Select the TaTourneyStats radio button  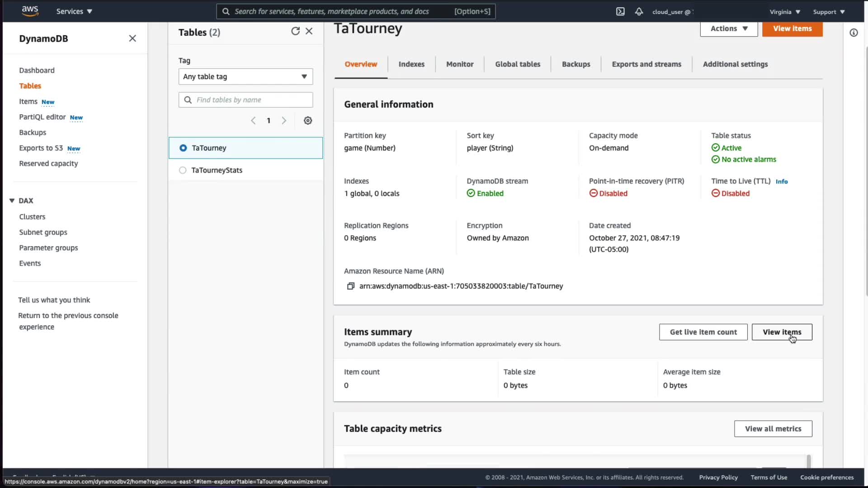tap(183, 170)
